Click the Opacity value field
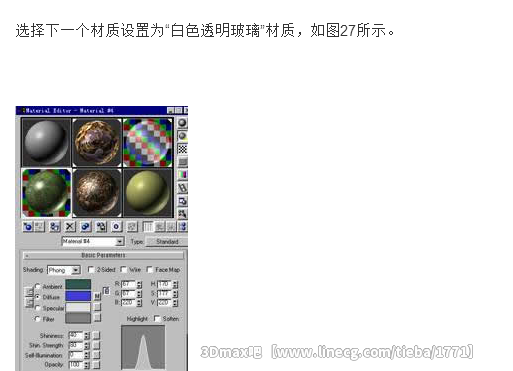This screenshot has width=513, height=371. [x=76, y=365]
